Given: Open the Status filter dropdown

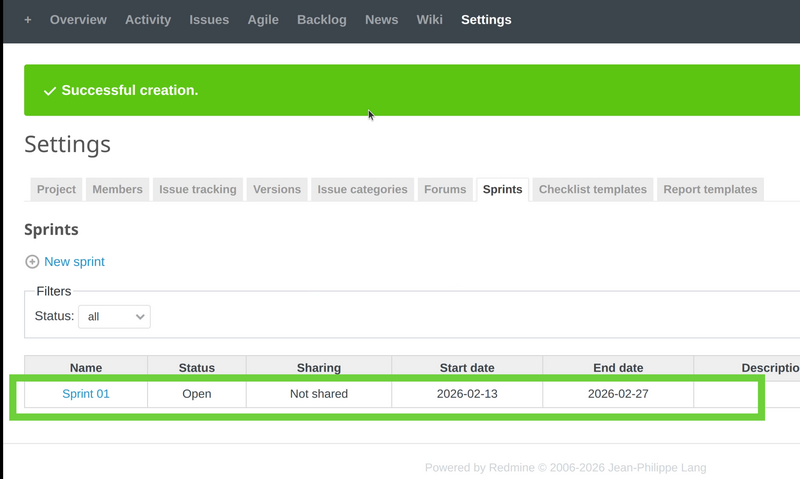Looking at the screenshot, I should [114, 317].
